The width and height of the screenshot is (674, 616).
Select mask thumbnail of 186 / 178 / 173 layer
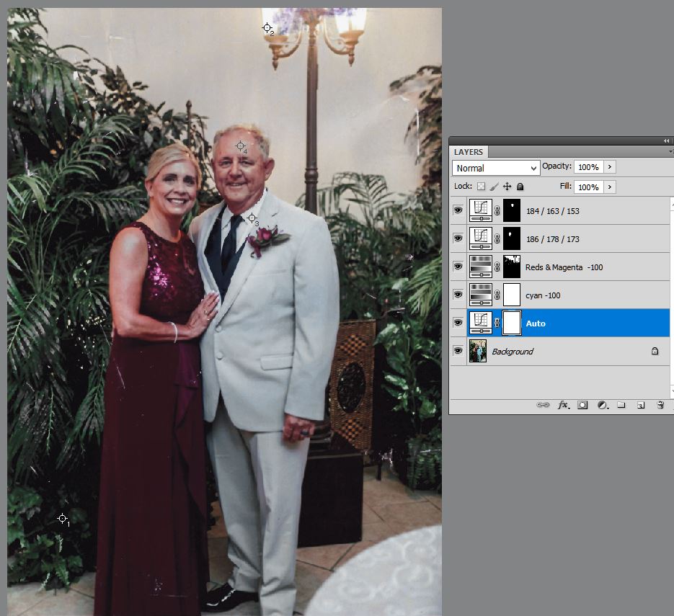(x=512, y=238)
